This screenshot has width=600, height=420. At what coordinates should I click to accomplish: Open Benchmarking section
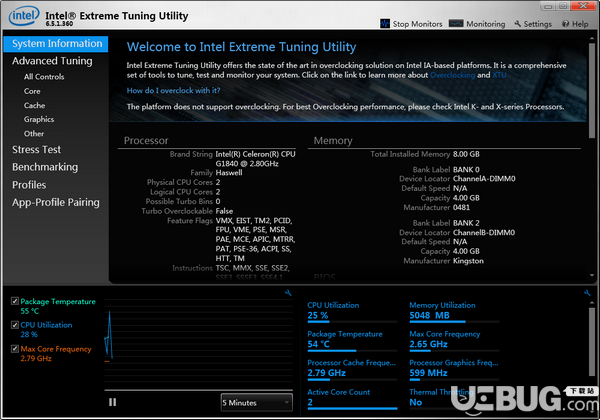(x=45, y=167)
